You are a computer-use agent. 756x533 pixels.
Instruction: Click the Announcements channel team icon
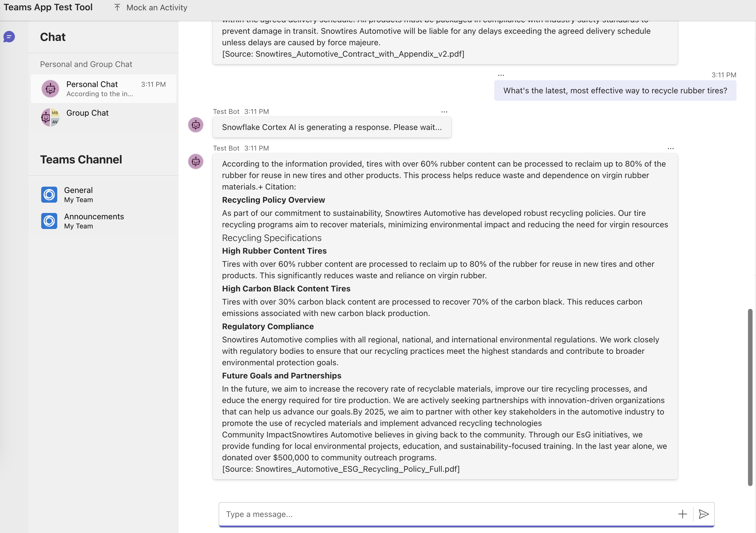click(x=49, y=221)
